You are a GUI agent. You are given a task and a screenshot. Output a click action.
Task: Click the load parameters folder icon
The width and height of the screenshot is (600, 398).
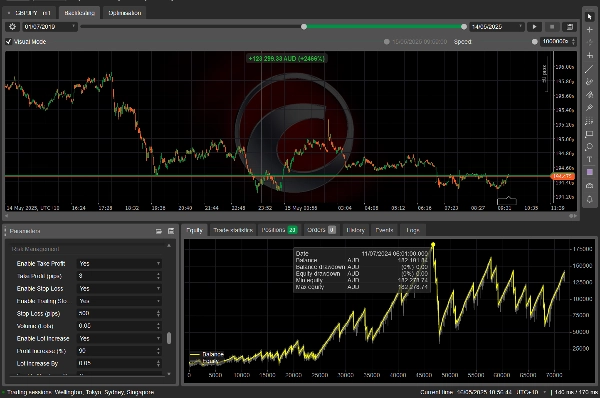[159, 231]
